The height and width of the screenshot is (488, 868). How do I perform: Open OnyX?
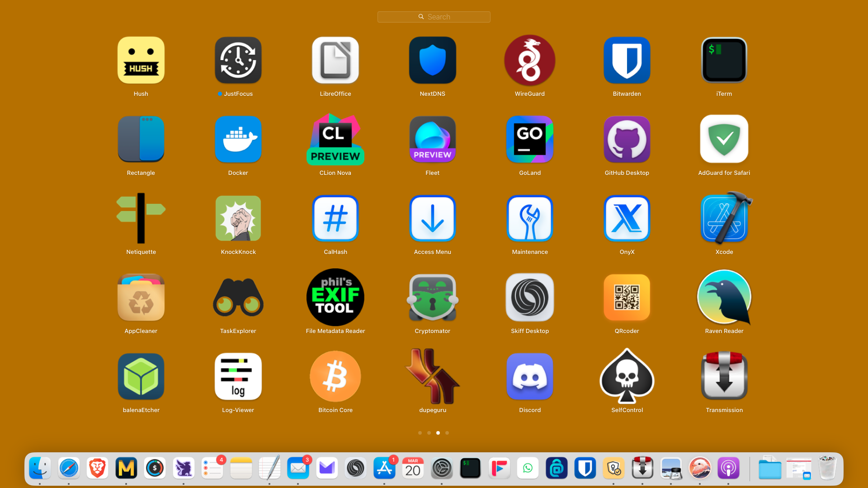pyautogui.click(x=627, y=218)
